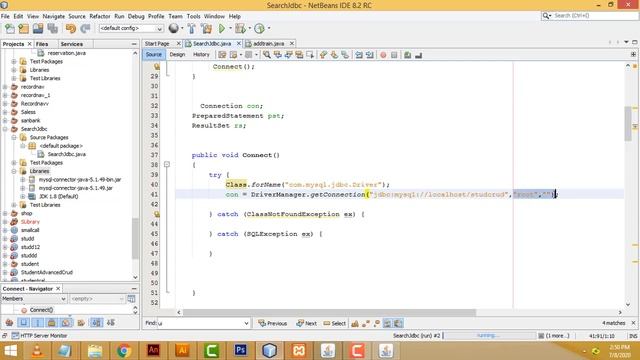Click the New File toolbar icon

tap(10, 28)
